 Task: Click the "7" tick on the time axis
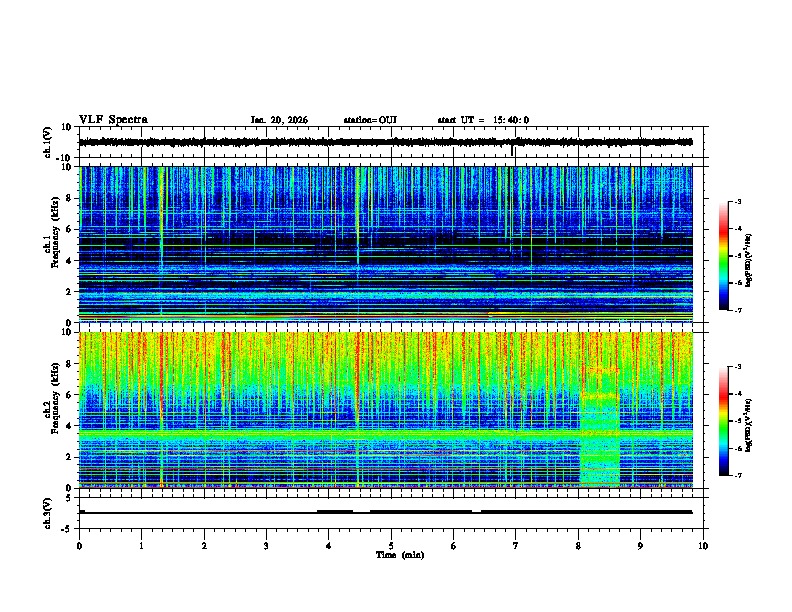516,545
